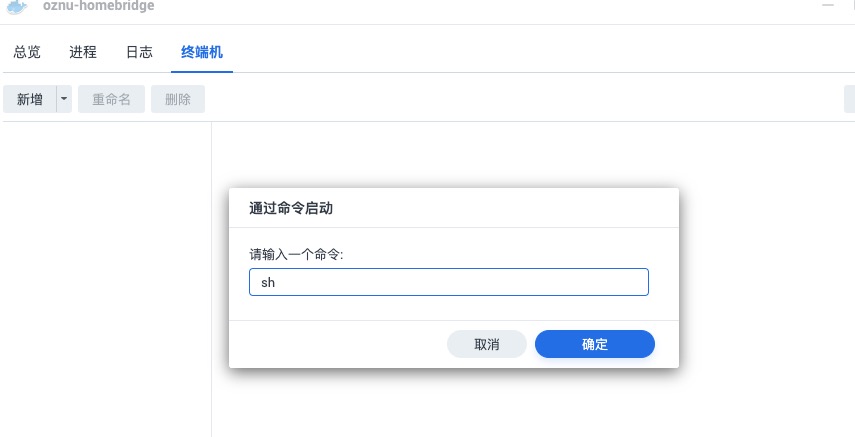The image size is (855, 437).
Task: Select the 终端机 tab
Action: [x=201, y=53]
